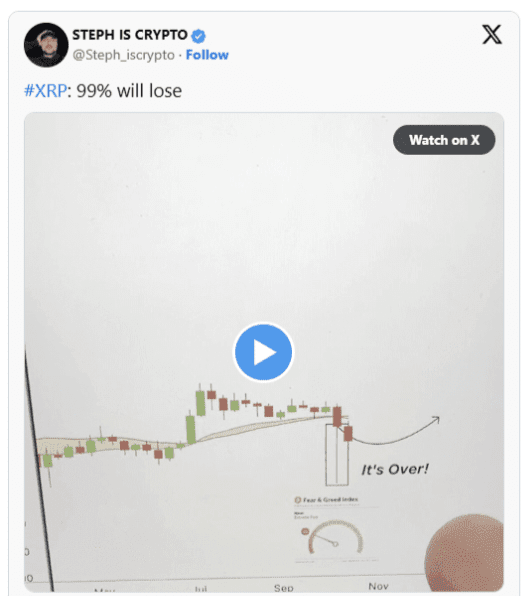Click the tall green July candlestick
The height and width of the screenshot is (596, 532).
(191, 429)
